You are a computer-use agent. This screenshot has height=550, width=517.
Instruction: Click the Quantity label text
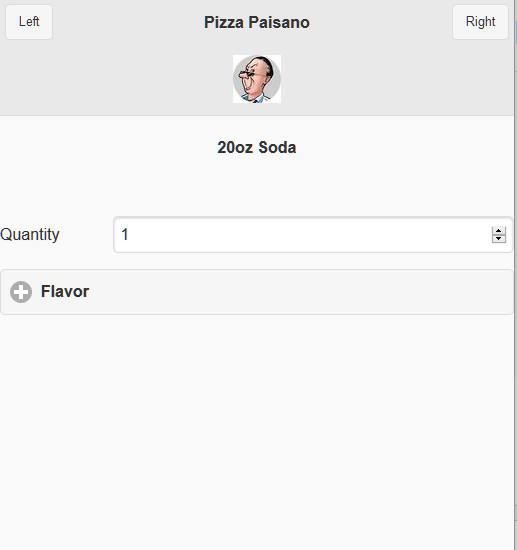pos(30,234)
